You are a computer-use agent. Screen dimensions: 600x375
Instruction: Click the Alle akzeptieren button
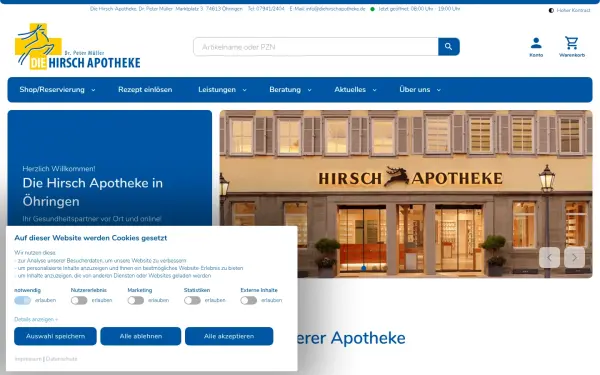(x=229, y=336)
